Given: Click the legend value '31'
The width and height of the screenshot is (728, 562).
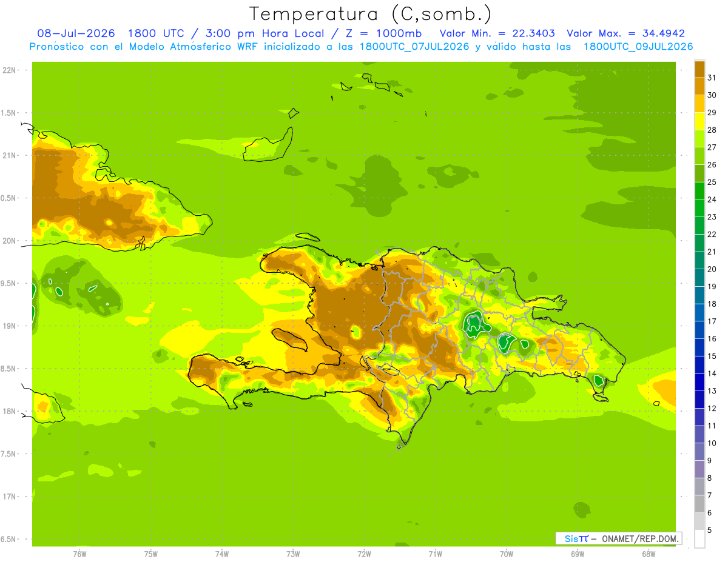Looking at the screenshot, I should coord(712,78).
